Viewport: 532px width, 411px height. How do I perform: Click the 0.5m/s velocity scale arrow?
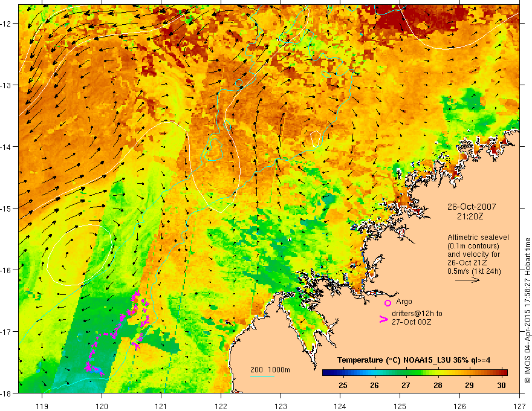coord(467,280)
